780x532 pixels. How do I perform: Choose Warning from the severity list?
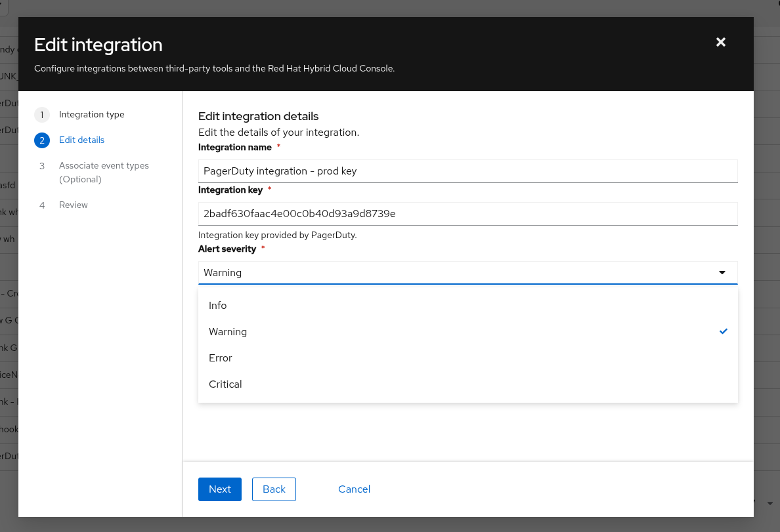(x=228, y=332)
